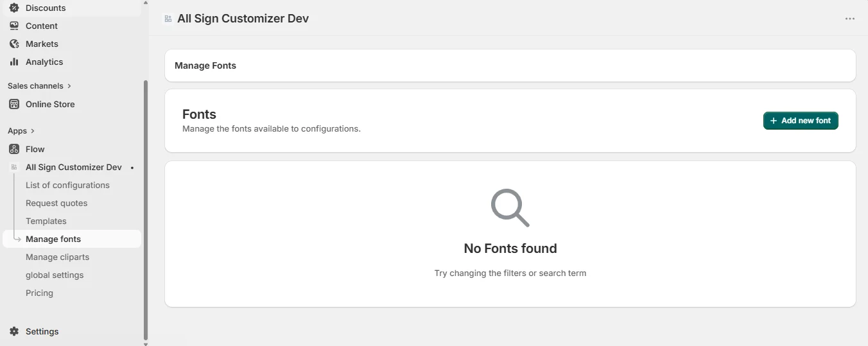The image size is (868, 346).
Task: Click the app icon beside page title
Action: [x=168, y=19]
